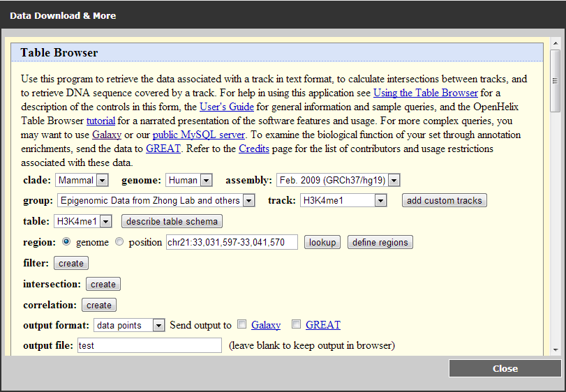Open the genome dropdown showing Human

click(x=189, y=180)
